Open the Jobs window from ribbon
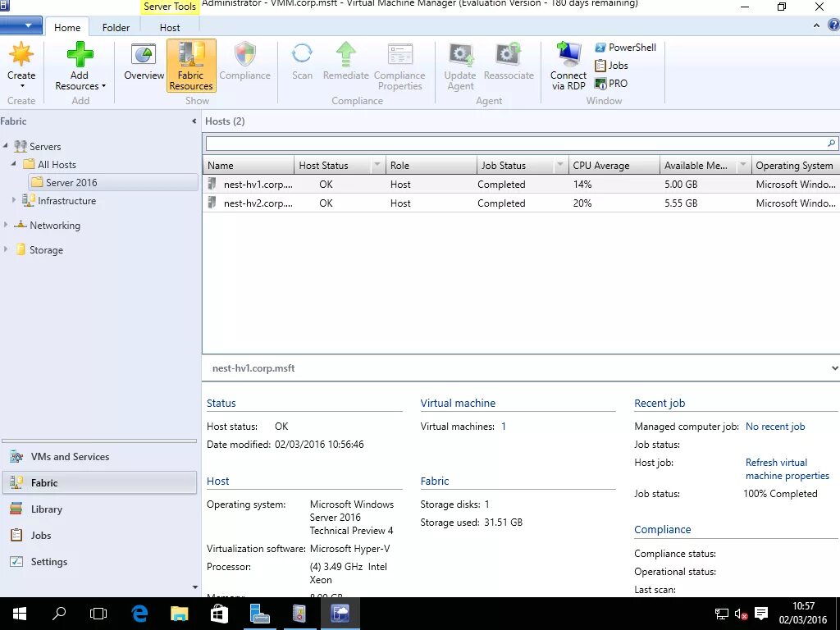The image size is (840, 630). tap(611, 66)
